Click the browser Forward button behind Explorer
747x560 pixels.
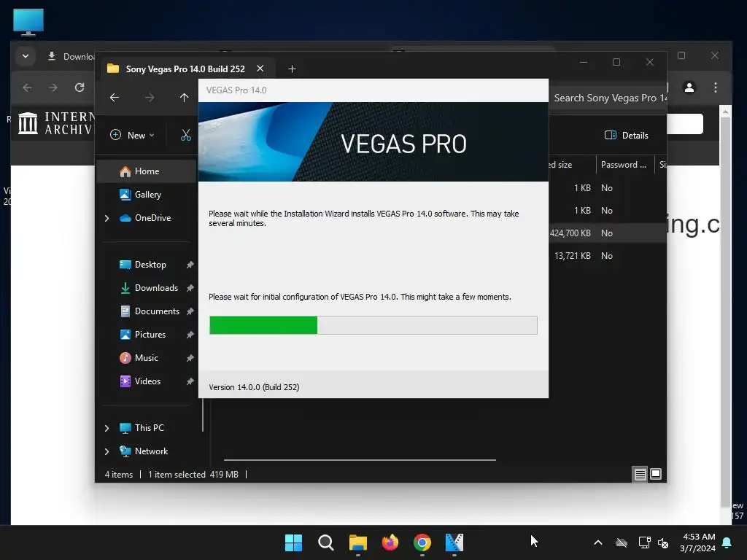click(x=53, y=87)
